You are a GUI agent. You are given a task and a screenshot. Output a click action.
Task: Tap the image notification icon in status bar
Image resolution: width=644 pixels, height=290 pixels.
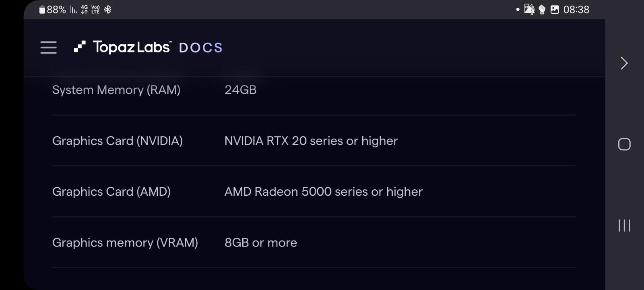(x=555, y=10)
